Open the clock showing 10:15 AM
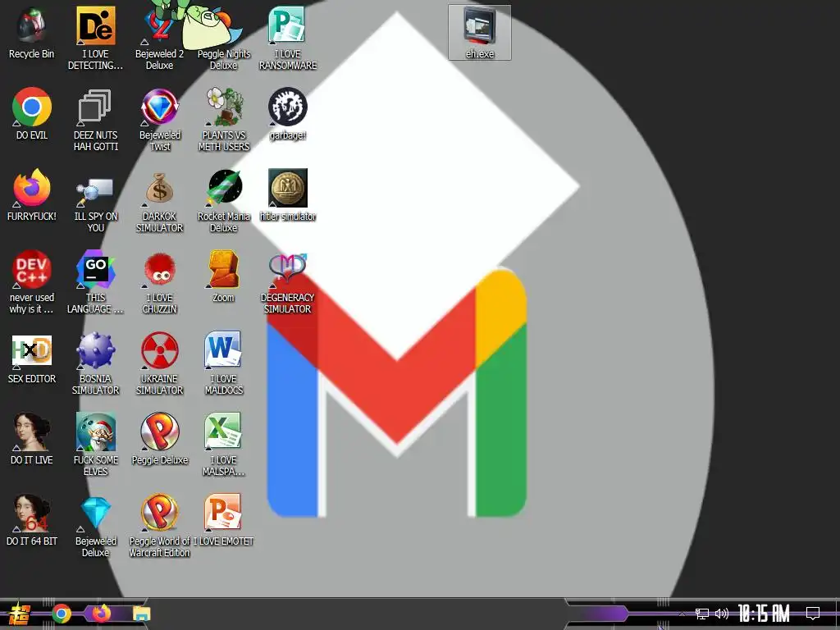Viewport: 840px width, 630px height. click(764, 614)
